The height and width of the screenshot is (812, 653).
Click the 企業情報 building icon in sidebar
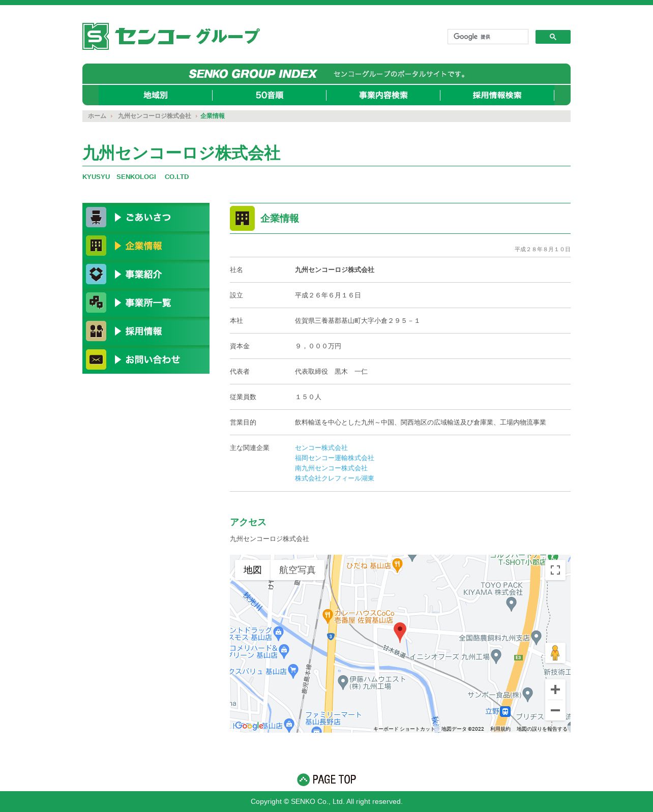pos(96,246)
